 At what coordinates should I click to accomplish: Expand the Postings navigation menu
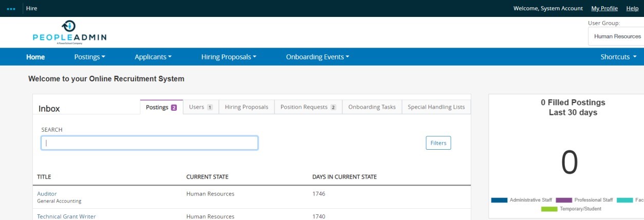[x=89, y=57]
